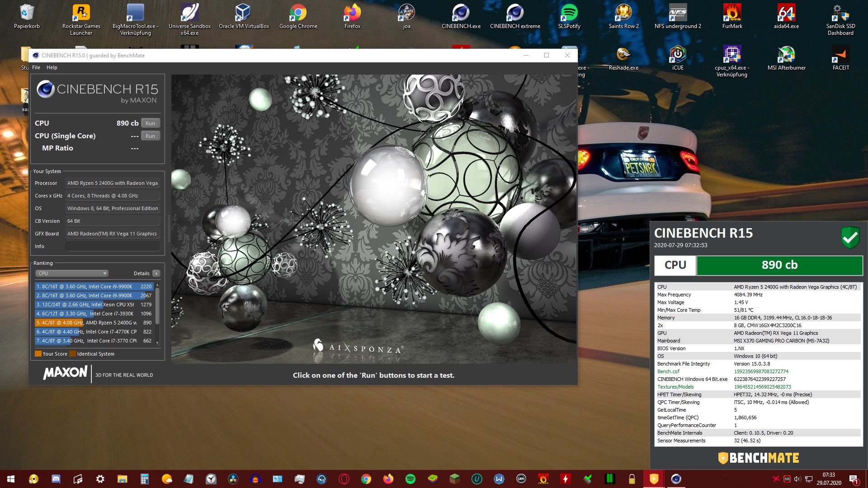Select the joa desktop icon
Image resolution: width=868 pixels, height=488 pixels.
[x=406, y=17]
